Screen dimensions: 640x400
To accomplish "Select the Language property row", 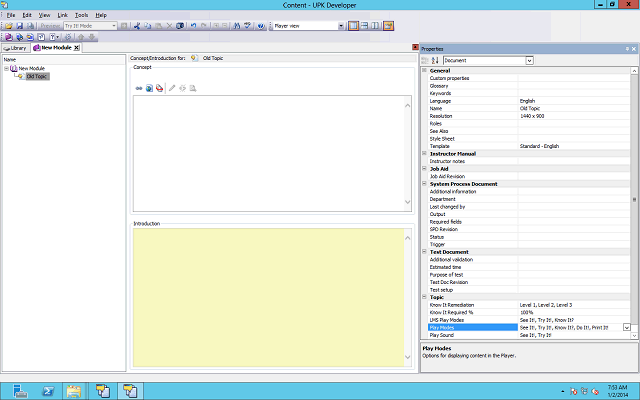I will coord(470,101).
